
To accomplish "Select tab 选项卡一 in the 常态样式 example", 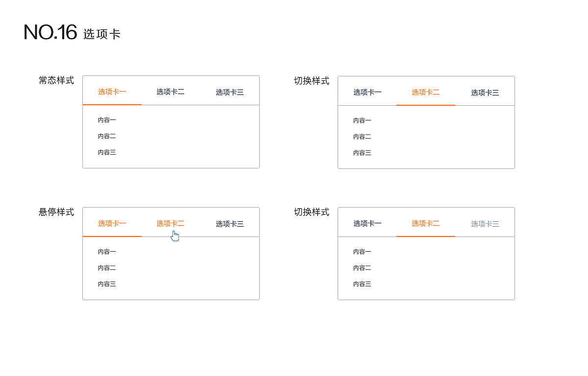I will pos(112,92).
